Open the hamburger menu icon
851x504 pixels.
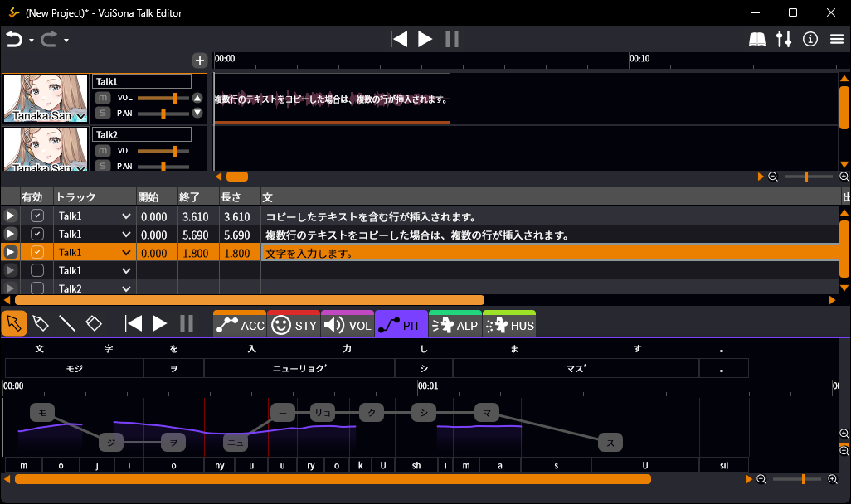836,39
